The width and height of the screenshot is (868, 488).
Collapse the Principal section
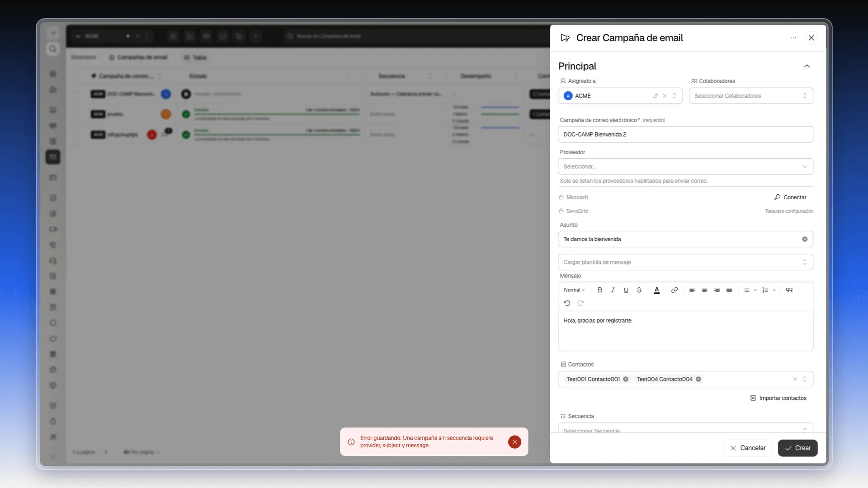[807, 66]
